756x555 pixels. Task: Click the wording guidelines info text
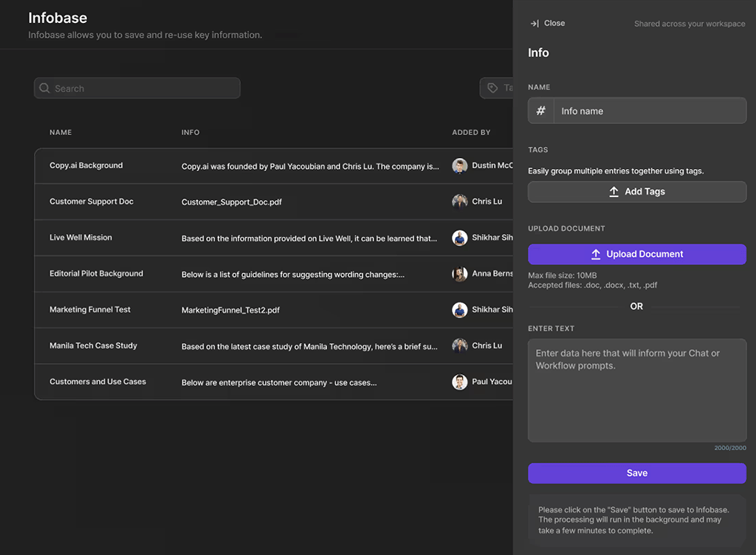[292, 274]
